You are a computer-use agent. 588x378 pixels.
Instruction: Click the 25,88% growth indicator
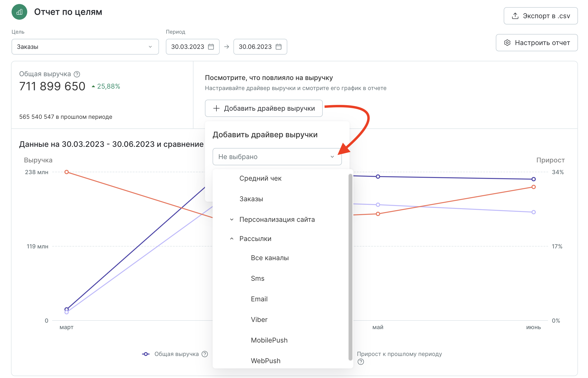click(106, 86)
